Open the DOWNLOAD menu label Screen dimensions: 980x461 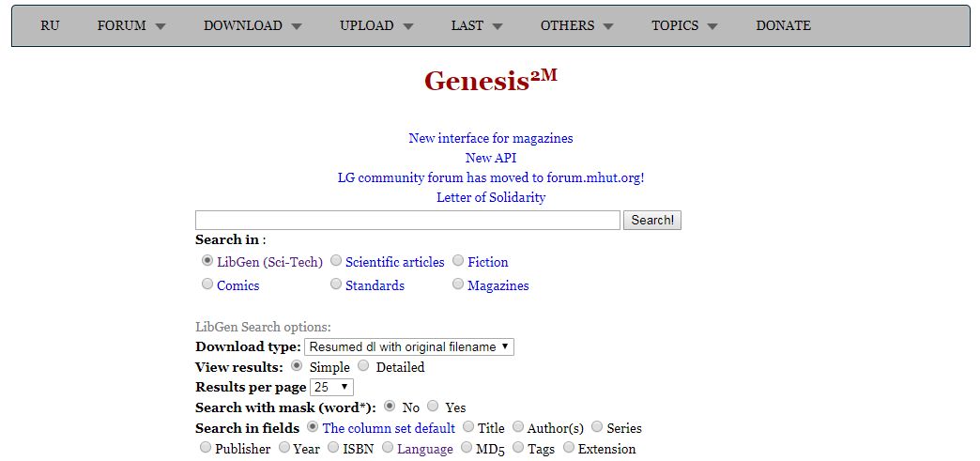click(x=243, y=25)
